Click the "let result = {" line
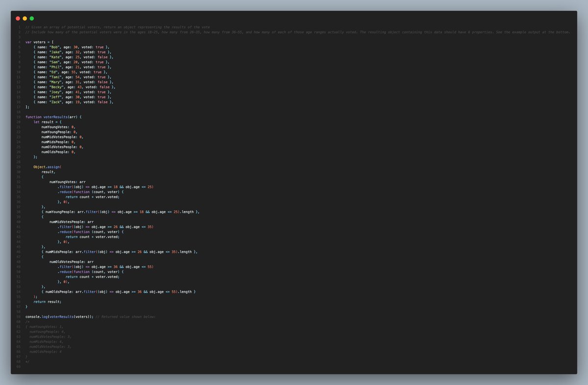Screen dimensions: 588x385 (x=47, y=122)
